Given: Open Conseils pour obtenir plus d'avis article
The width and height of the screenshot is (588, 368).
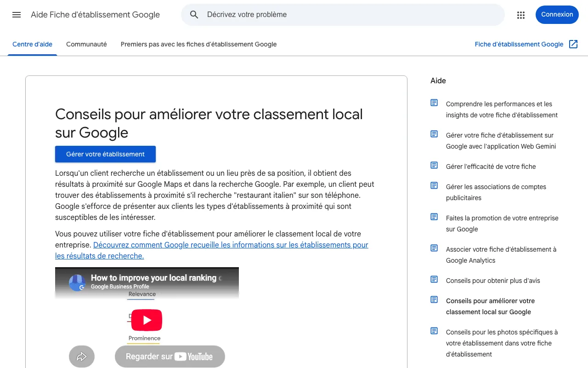Looking at the screenshot, I should 493,281.
